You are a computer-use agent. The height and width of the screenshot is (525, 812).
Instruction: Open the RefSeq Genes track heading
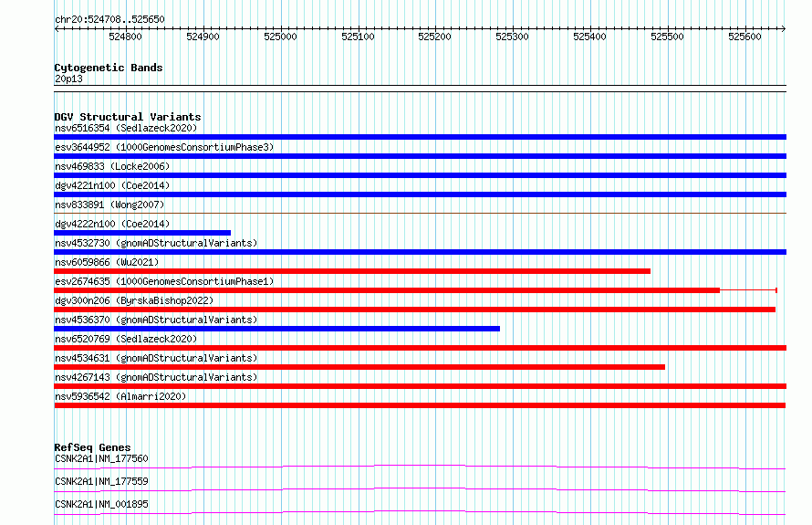point(92,447)
